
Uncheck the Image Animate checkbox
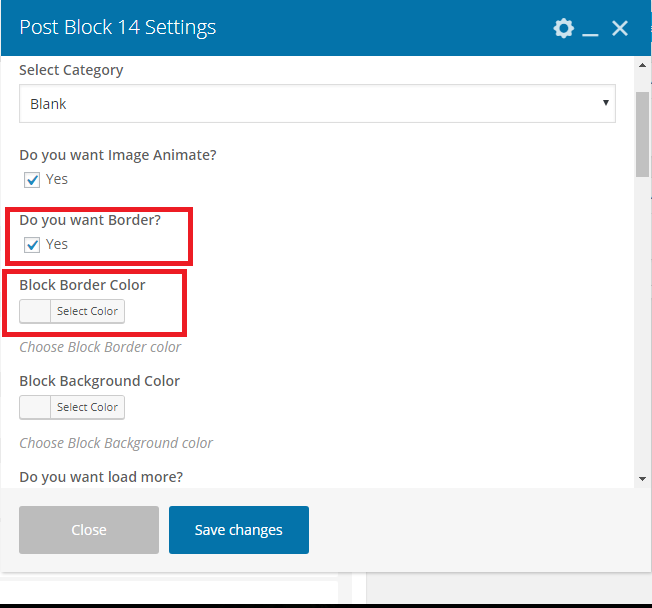(32, 180)
